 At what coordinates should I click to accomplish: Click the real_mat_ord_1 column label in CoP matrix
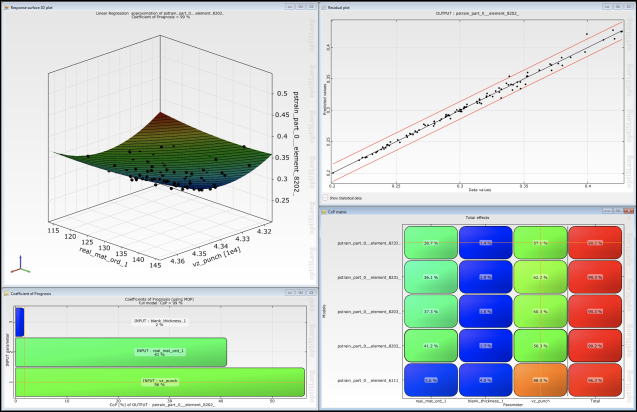(x=431, y=401)
